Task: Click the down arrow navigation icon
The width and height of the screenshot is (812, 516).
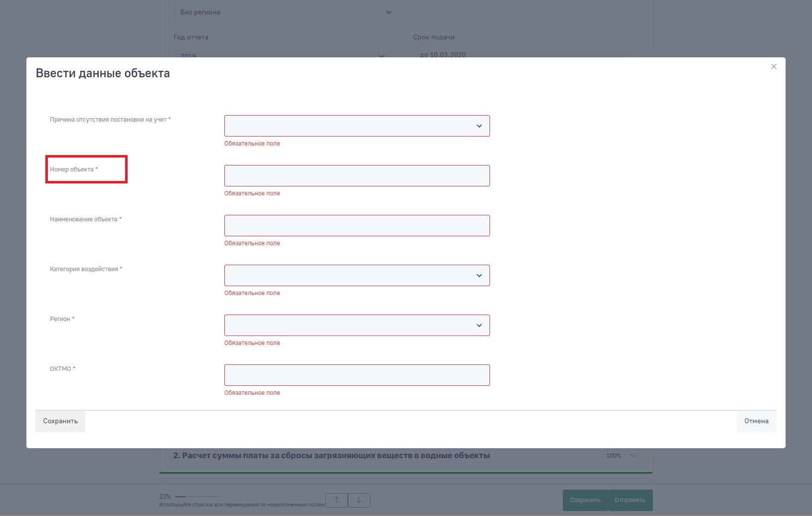Action: click(359, 500)
